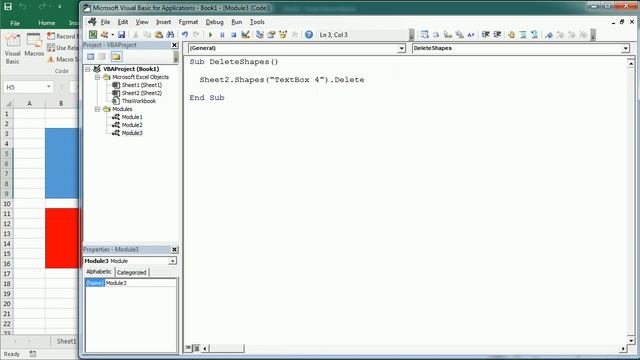Click Procedure View button at code window bottom
The height and width of the screenshot is (360, 640).
[x=188, y=348]
